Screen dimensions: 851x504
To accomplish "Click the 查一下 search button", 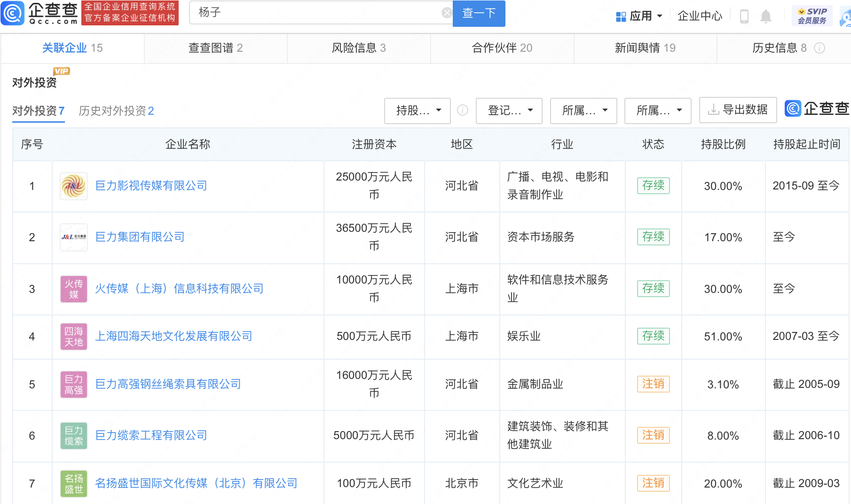I will (479, 13).
